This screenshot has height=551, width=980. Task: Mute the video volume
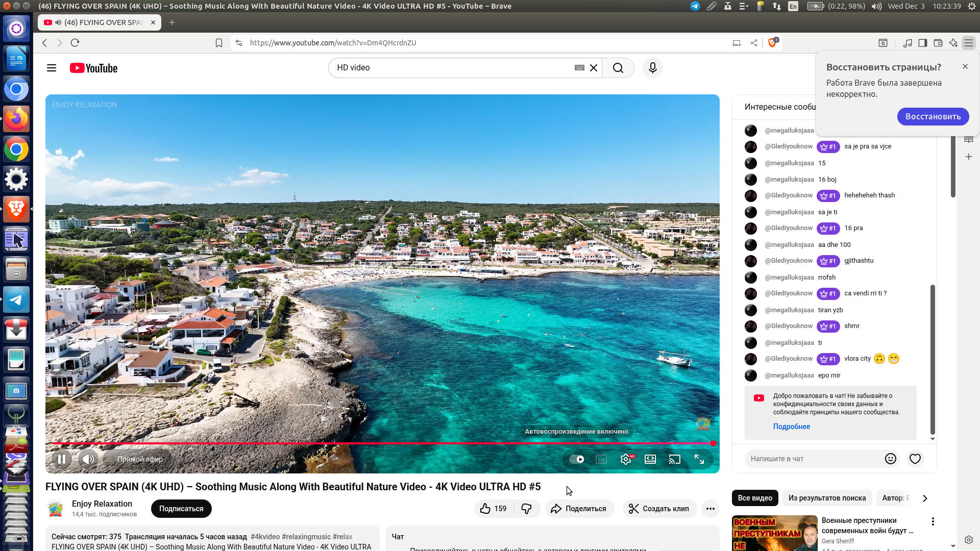coord(88,459)
